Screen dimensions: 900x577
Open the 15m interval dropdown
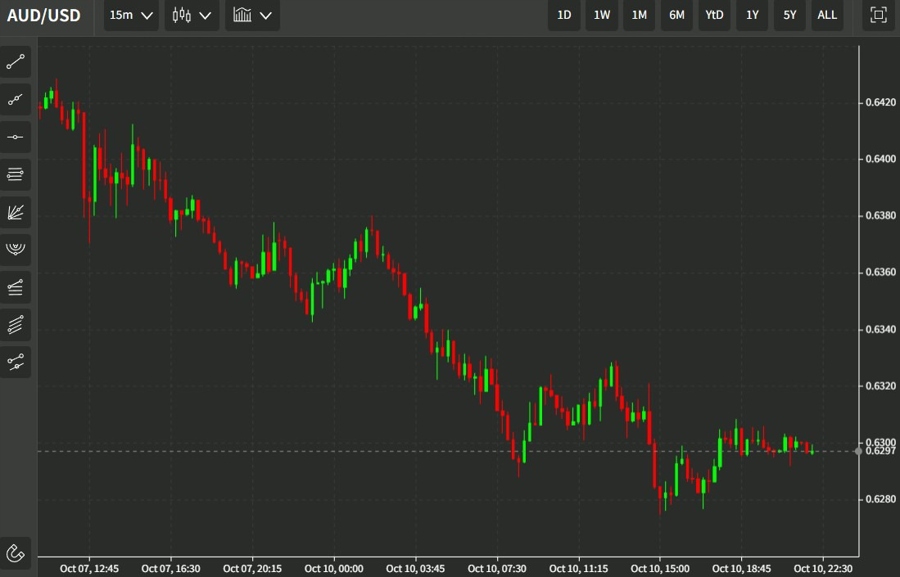pyautogui.click(x=131, y=15)
